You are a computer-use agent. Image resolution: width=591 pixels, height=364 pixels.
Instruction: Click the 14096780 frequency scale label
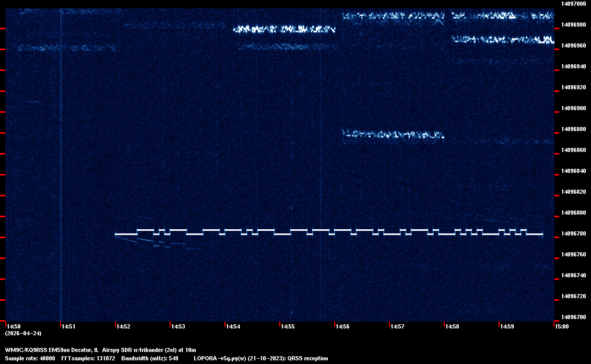573,233
